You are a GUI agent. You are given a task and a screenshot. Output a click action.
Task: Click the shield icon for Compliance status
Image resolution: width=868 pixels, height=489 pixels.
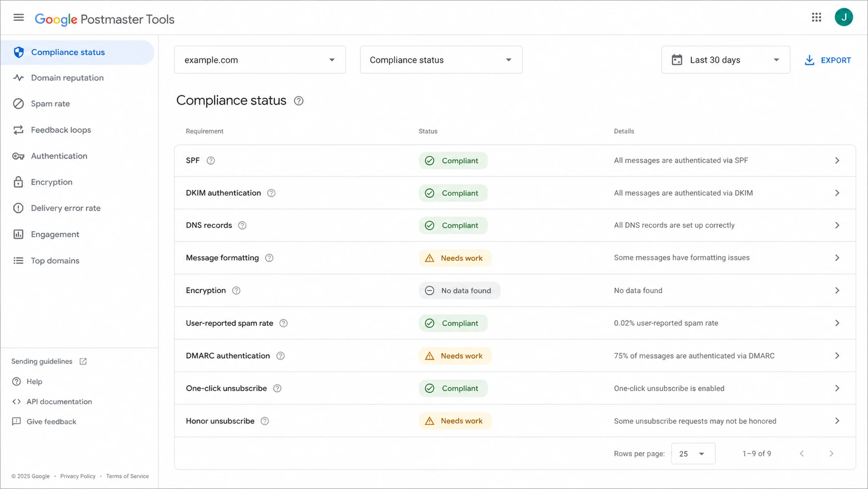tap(19, 52)
